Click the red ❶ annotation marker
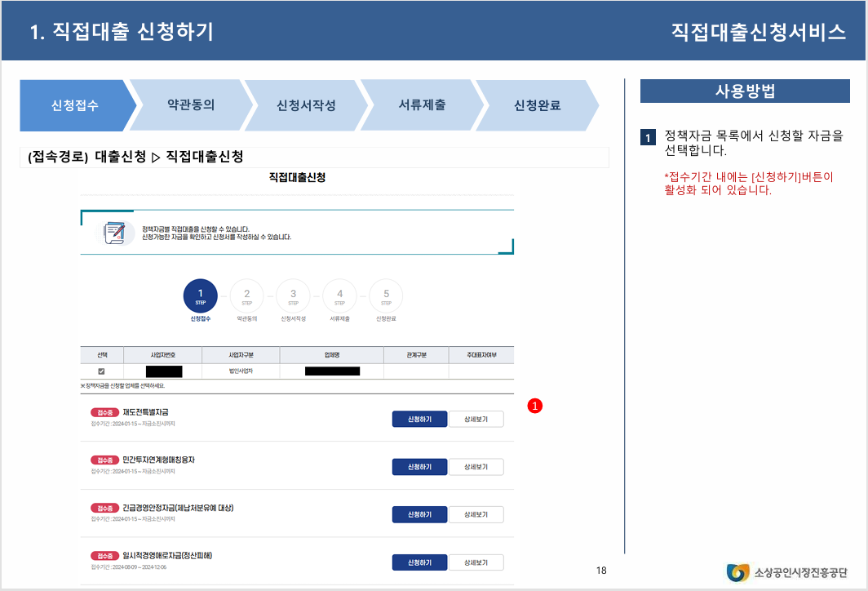Viewport: 868px width, 591px height. pos(534,406)
